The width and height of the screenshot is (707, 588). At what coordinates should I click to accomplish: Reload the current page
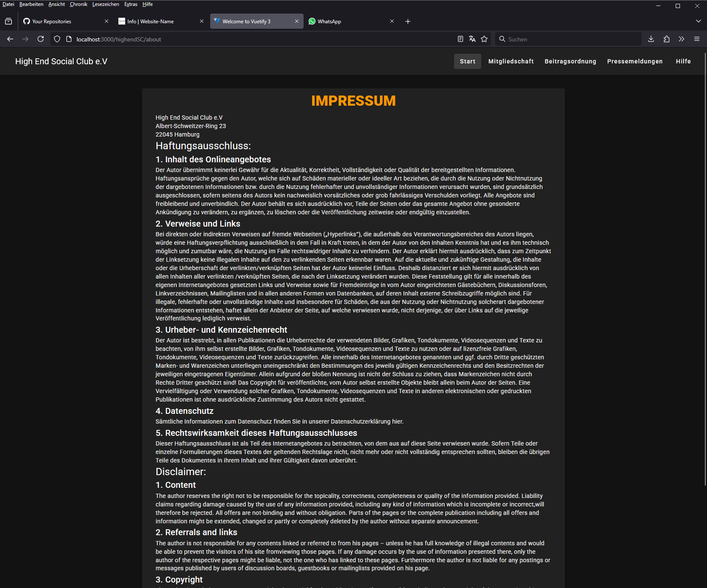pos(41,39)
